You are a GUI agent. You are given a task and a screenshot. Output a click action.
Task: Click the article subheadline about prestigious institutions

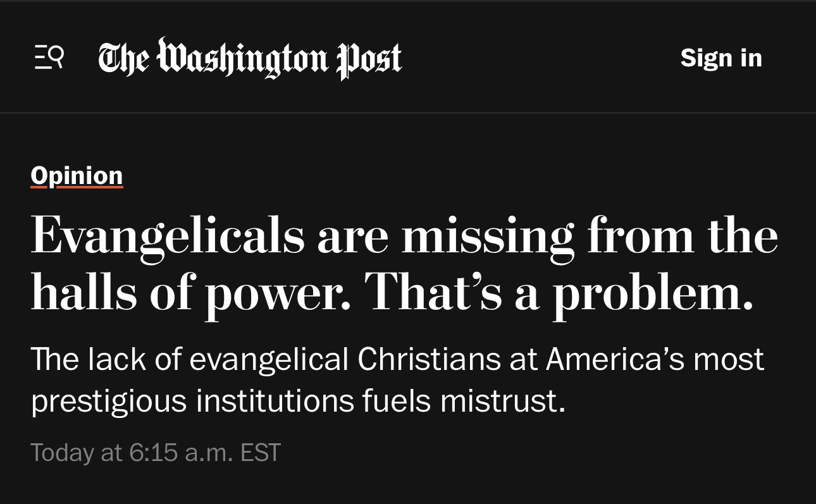coord(397,379)
